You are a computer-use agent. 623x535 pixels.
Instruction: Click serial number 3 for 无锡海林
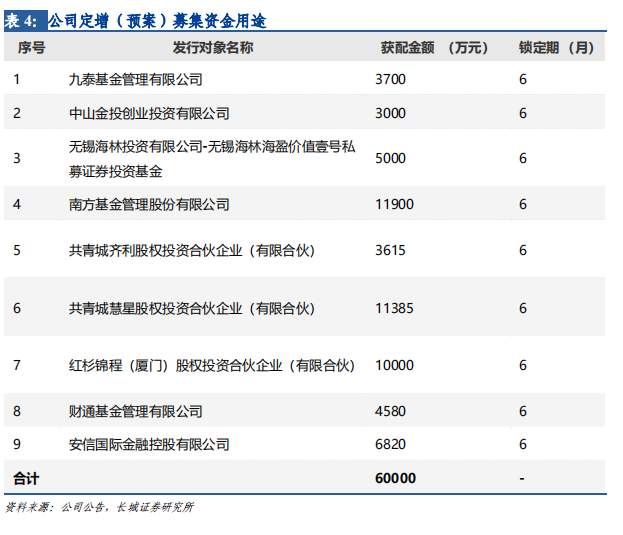(x=17, y=158)
